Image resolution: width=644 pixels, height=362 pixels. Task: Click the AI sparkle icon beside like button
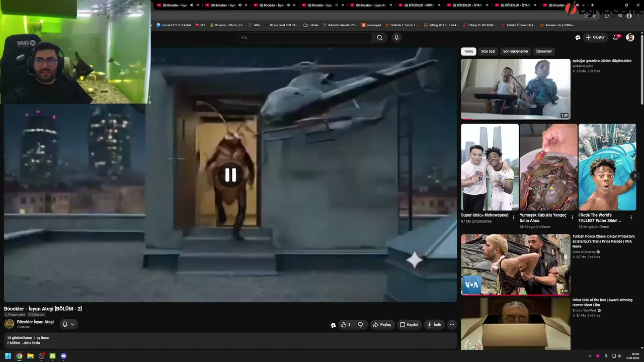(x=333, y=325)
